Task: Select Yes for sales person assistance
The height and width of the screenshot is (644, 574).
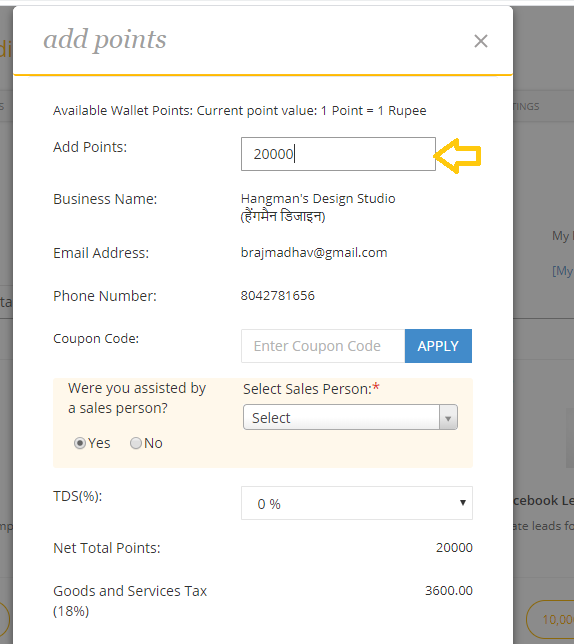Action: point(80,443)
